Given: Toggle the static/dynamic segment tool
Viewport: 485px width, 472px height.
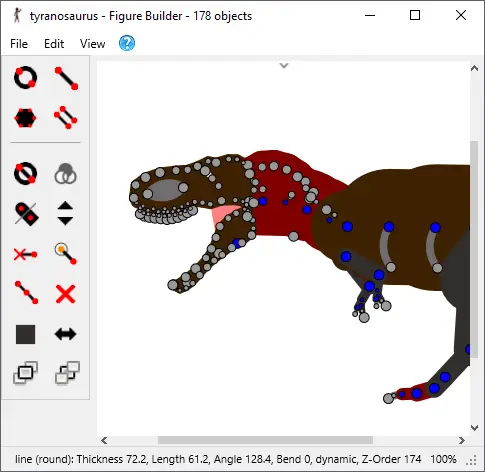Looking at the screenshot, I should point(26,214).
